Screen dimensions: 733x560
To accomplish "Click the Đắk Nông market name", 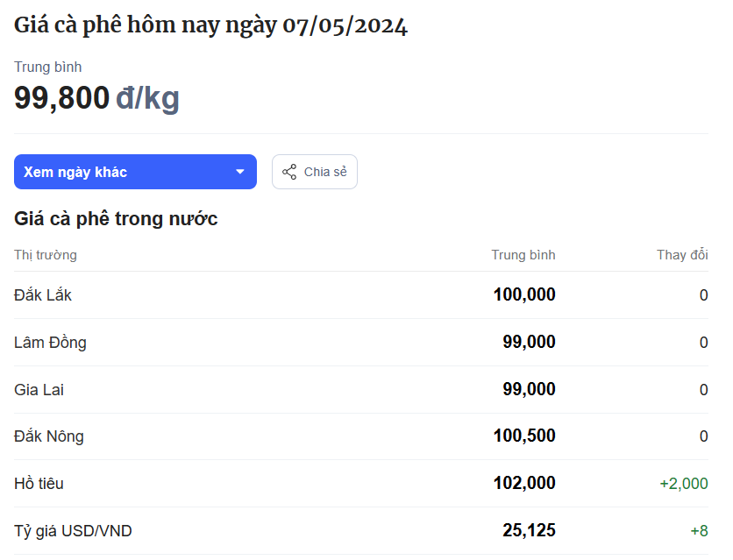I will tap(49, 436).
